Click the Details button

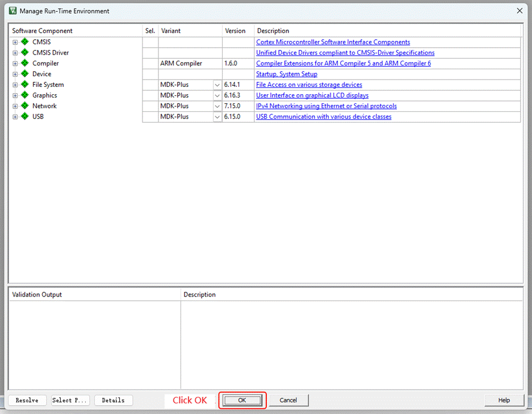[x=114, y=400]
